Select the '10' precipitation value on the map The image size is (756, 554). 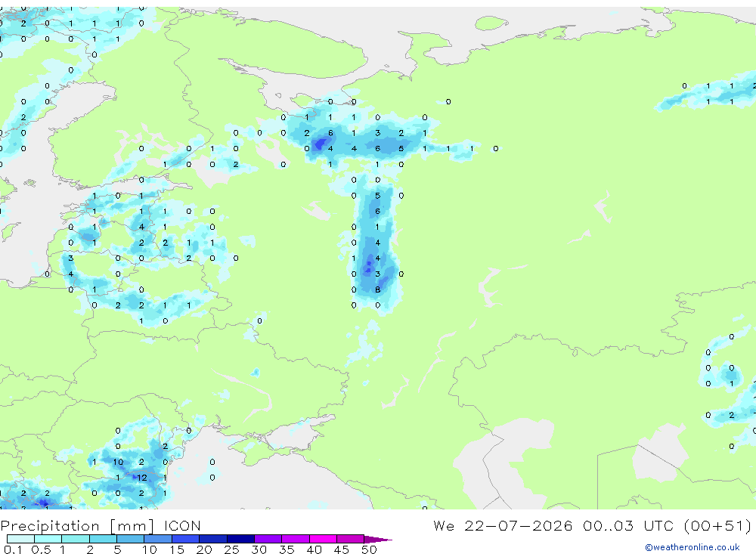(118, 462)
